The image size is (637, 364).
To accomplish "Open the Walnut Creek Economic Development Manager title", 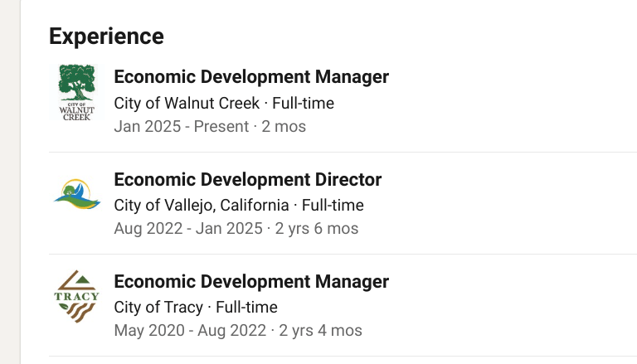I will (x=251, y=77).
